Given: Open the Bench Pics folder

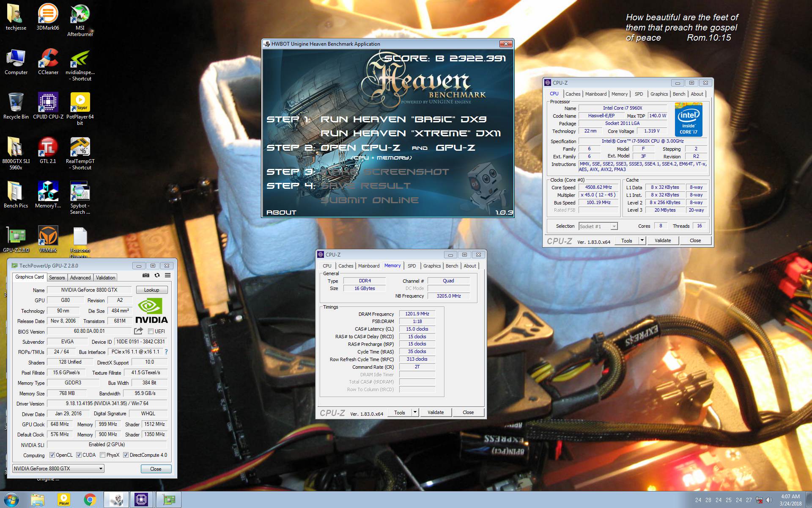Looking at the screenshot, I should coord(16,195).
